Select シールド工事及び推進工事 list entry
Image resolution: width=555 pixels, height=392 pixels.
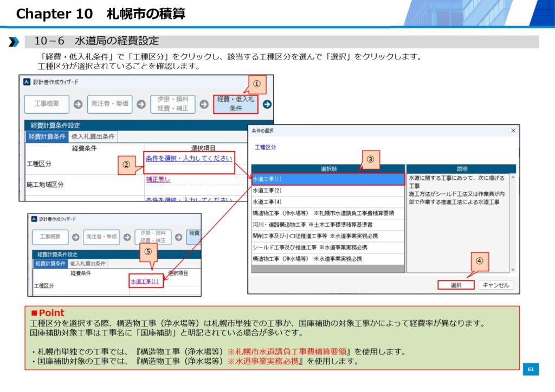pos(309,247)
